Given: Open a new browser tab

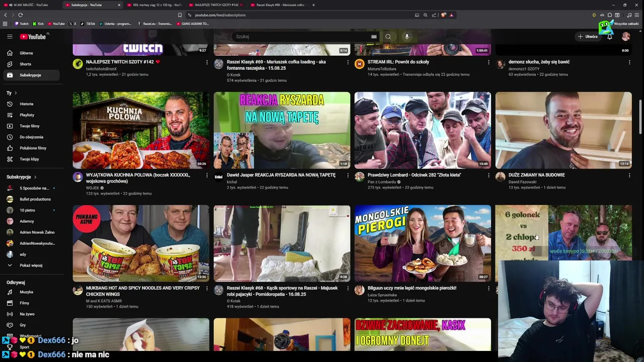Looking at the screenshot, I should (313, 5).
